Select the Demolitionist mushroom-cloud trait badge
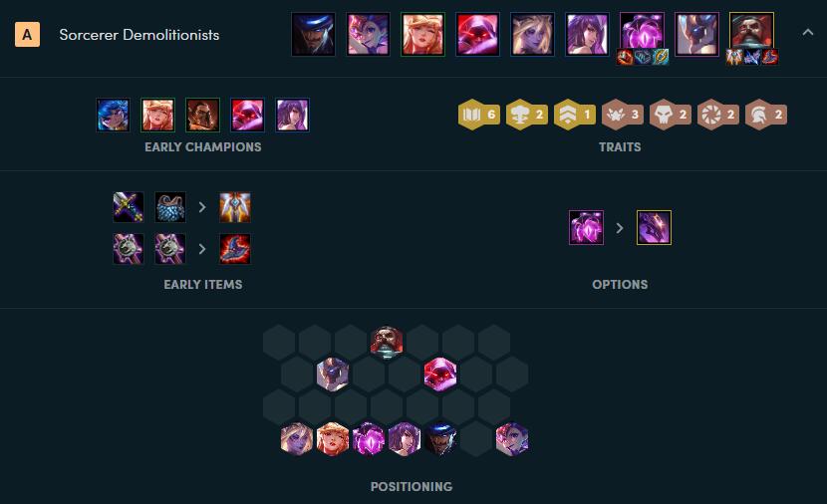The height and width of the screenshot is (504, 827). point(526,115)
